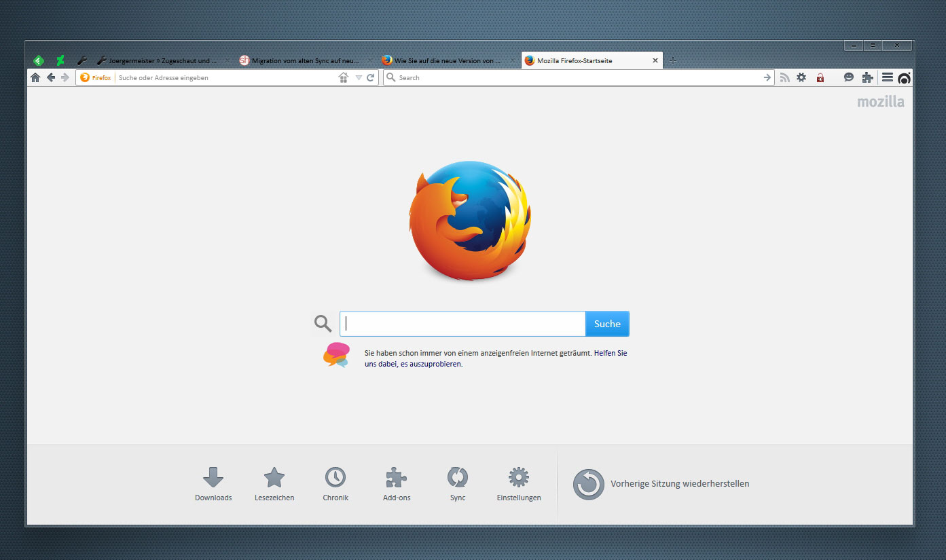Submit the toolbar search with the arrow
The width and height of the screenshot is (946, 560).
coord(767,77)
